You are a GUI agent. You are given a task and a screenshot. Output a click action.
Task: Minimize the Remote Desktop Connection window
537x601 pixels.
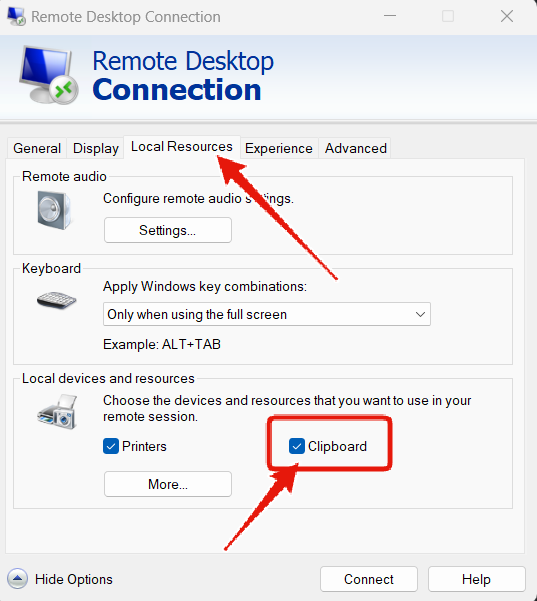coord(390,16)
